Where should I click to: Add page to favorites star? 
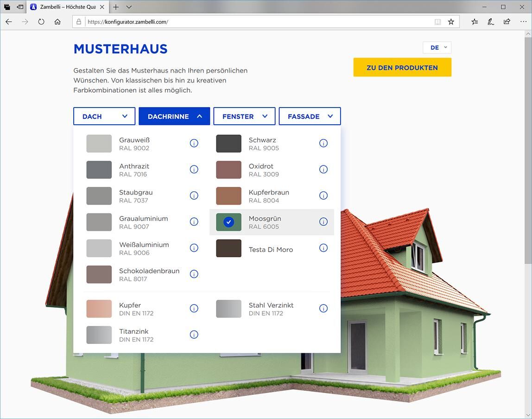click(x=451, y=22)
